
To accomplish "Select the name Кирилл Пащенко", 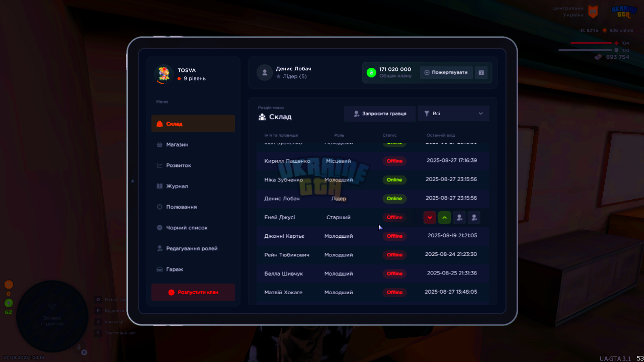I will (287, 161).
